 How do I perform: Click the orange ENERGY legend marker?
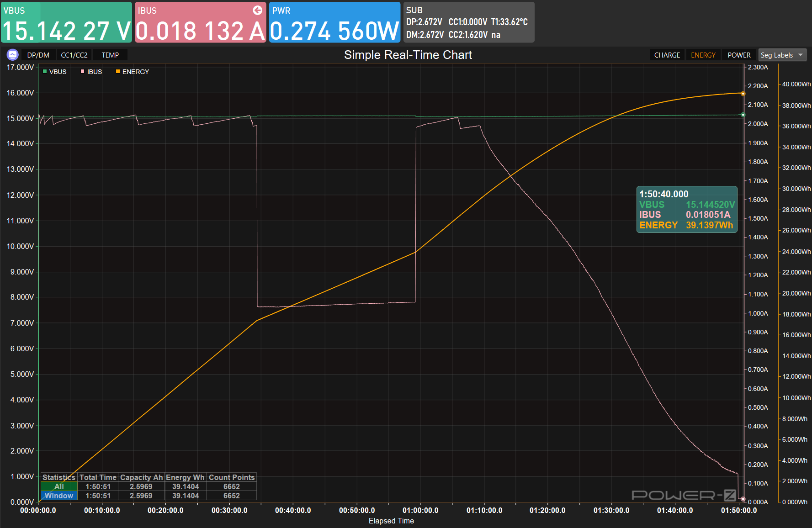tap(118, 71)
